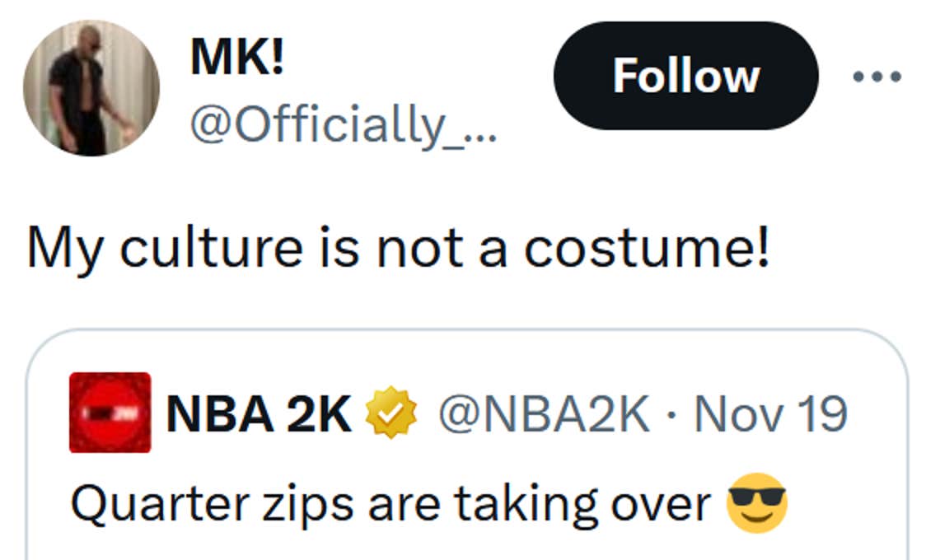Click the Nov 19 timestamp
The width and height of the screenshot is (926, 560).
click(x=770, y=414)
